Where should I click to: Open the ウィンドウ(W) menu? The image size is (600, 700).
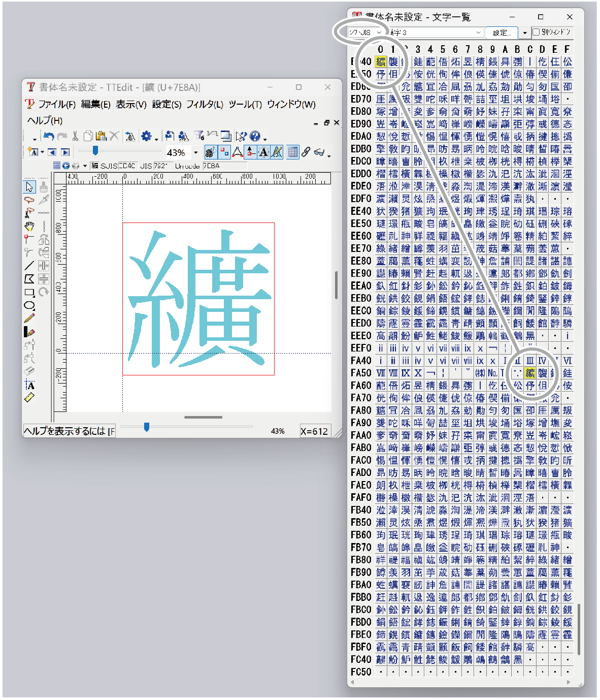[x=291, y=104]
